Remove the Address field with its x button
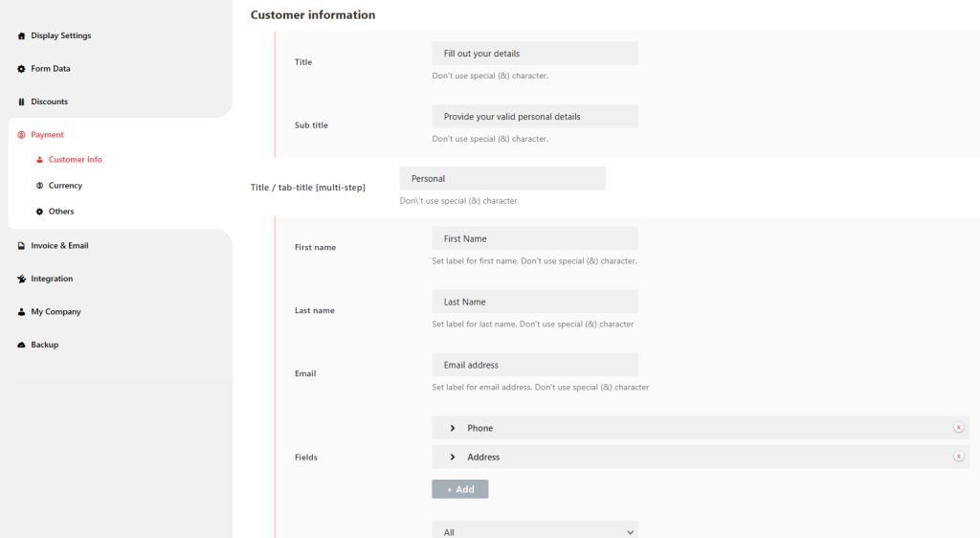 point(958,457)
